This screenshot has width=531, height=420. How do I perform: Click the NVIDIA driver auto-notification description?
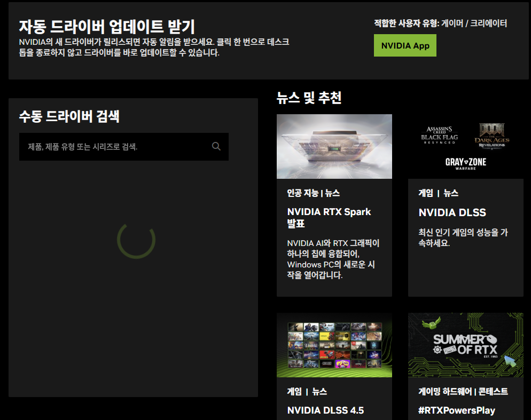point(154,47)
